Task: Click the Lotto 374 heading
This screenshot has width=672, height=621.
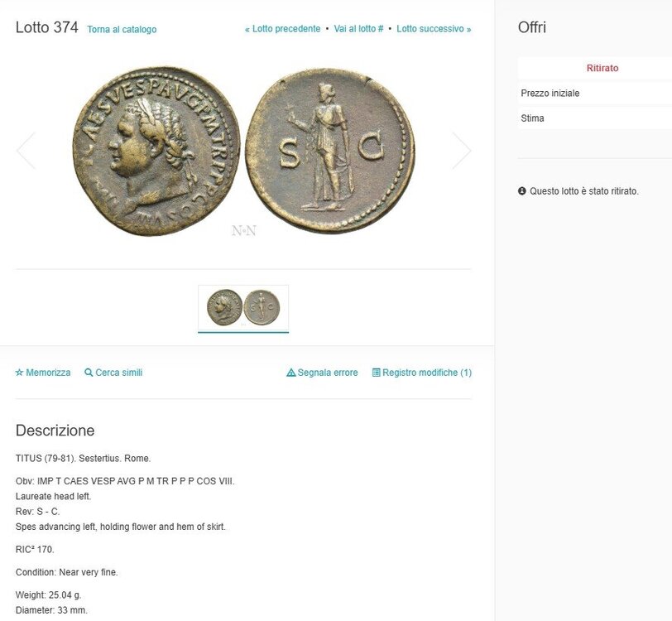Action: click(47, 27)
